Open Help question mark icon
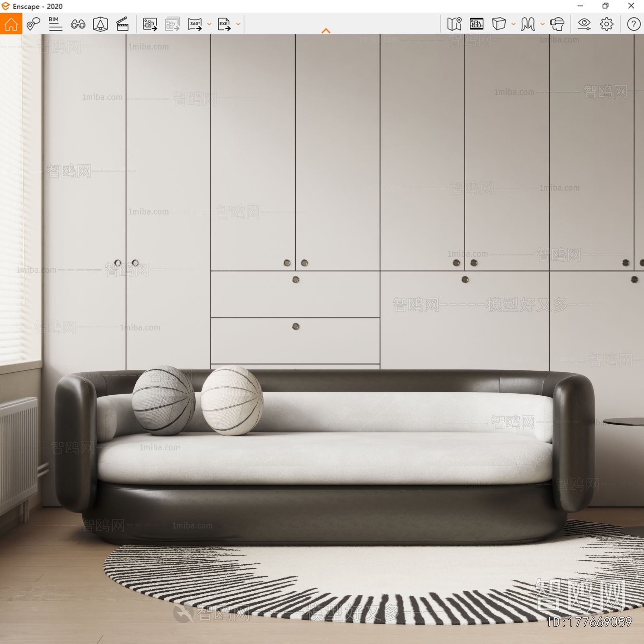This screenshot has width=644, height=644. pyautogui.click(x=634, y=24)
